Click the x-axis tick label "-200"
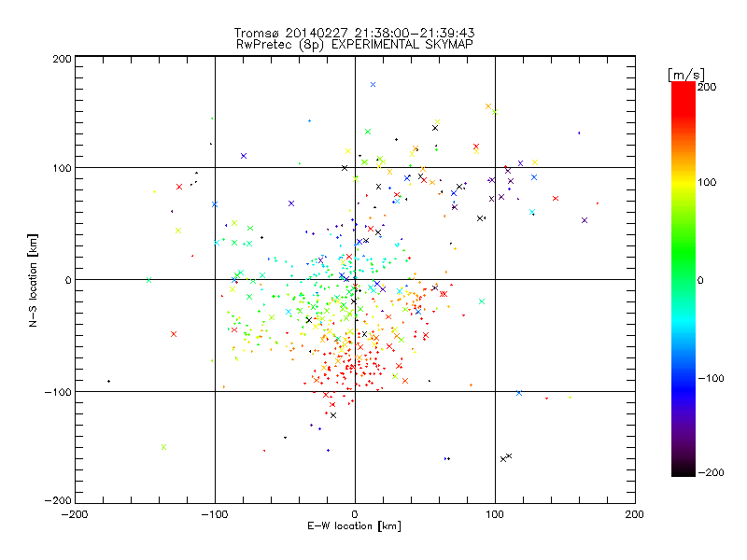The height and width of the screenshot is (560, 747). pyautogui.click(x=75, y=514)
